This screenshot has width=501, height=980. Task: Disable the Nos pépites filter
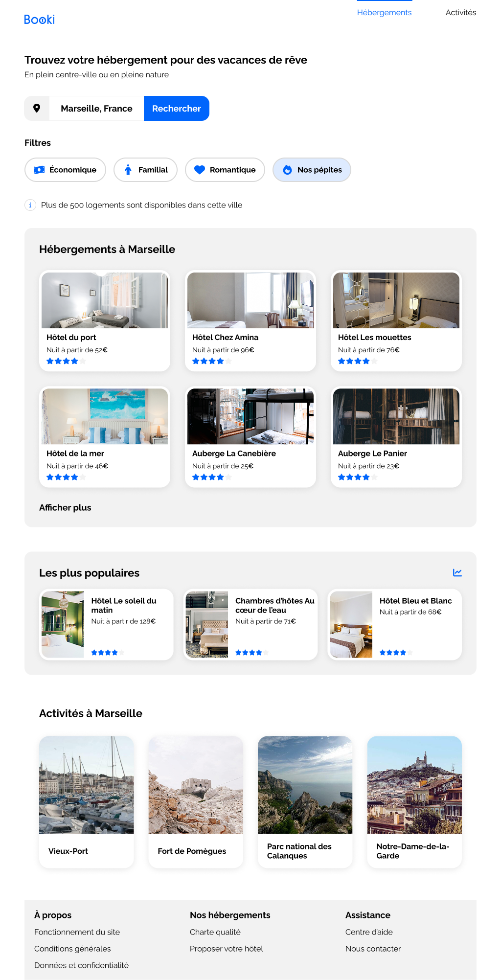[312, 170]
